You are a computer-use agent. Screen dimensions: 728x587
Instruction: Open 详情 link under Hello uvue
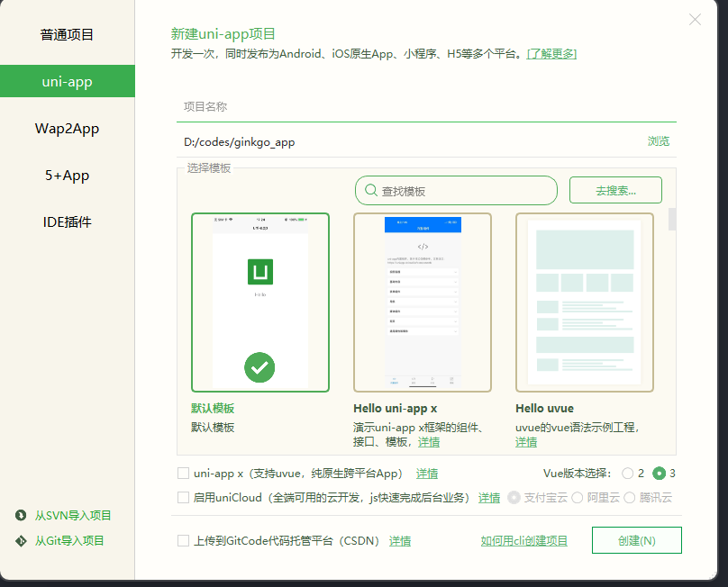(x=526, y=442)
